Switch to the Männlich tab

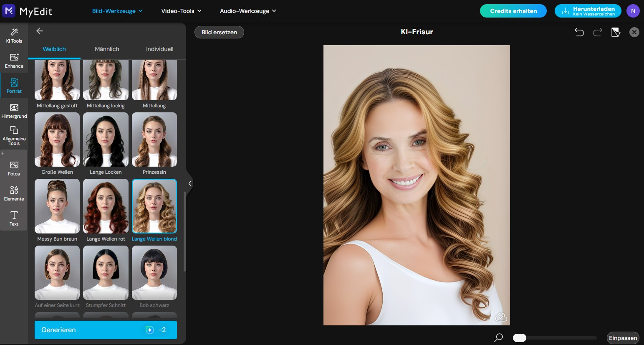pos(106,49)
